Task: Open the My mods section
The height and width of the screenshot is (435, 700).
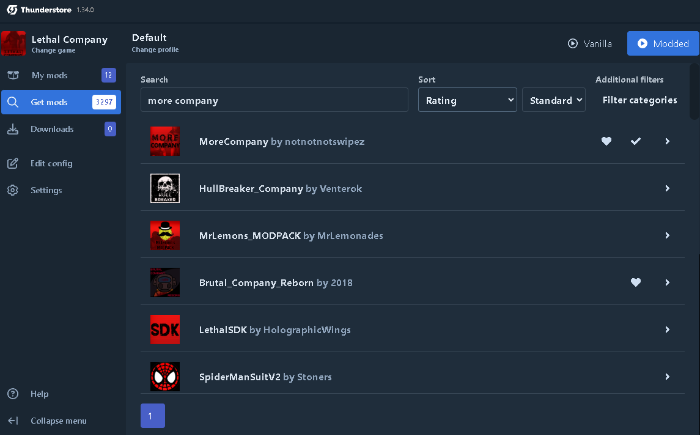Action: pyautogui.click(x=61, y=75)
